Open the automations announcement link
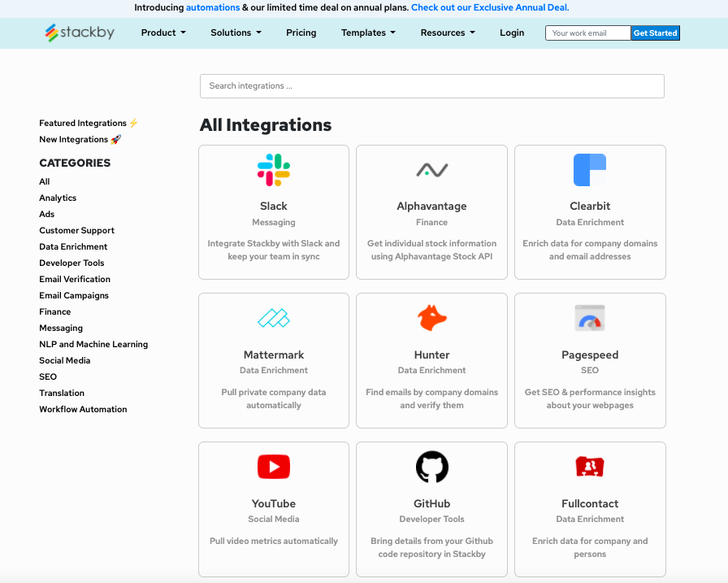Viewport: 728px width, 583px height. pyautogui.click(x=213, y=7)
